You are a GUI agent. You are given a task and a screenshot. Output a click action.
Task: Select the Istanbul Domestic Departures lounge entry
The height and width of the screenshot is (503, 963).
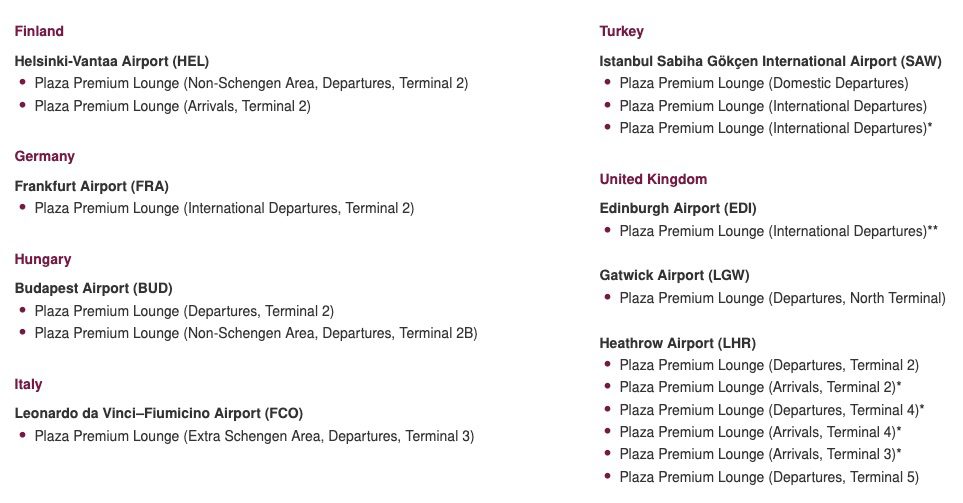tap(764, 83)
